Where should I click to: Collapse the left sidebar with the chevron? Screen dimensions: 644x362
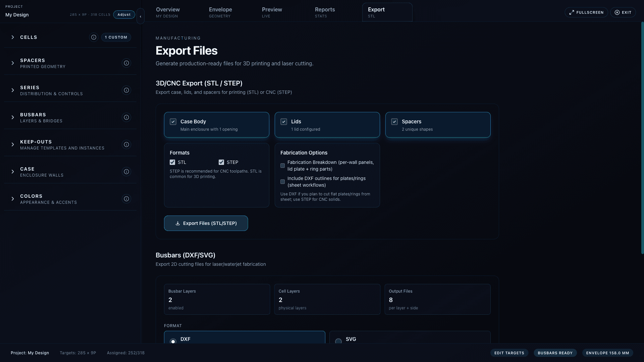click(x=141, y=16)
